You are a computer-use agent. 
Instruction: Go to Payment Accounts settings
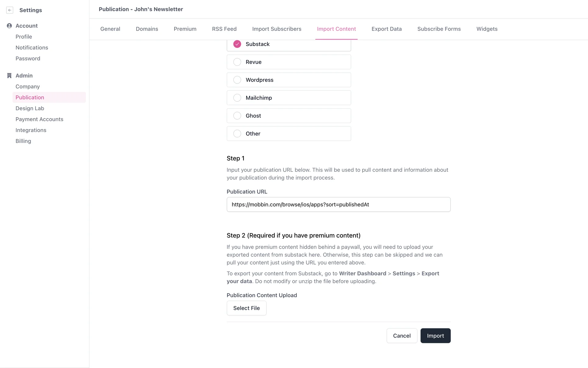39,119
